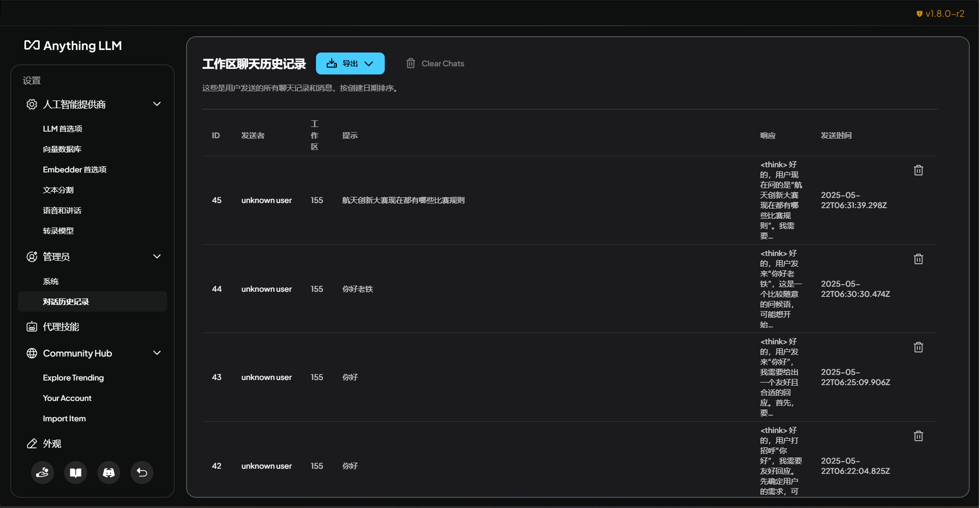Click the gear icon beside 人工智能提供商

[32, 104]
